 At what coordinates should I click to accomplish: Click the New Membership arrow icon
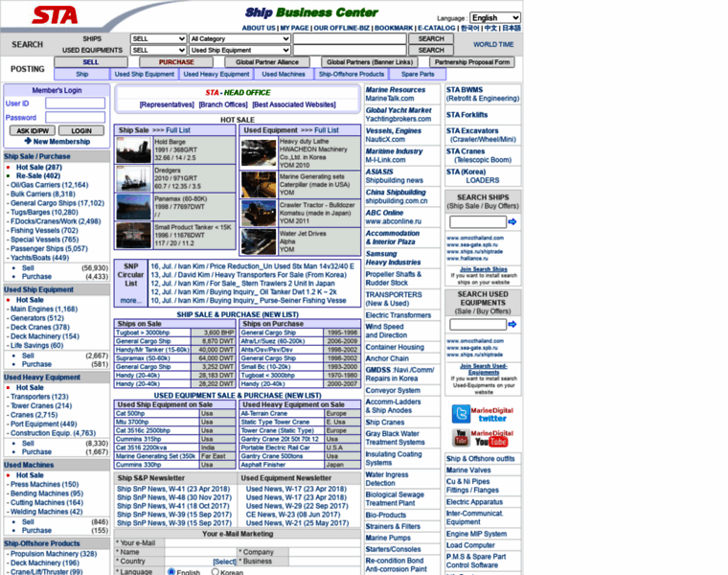point(28,141)
